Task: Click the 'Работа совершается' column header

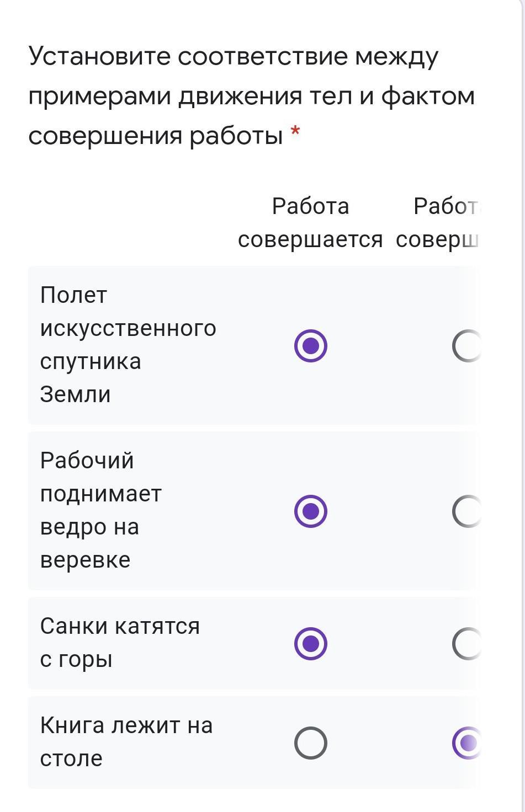Action: coord(310,223)
